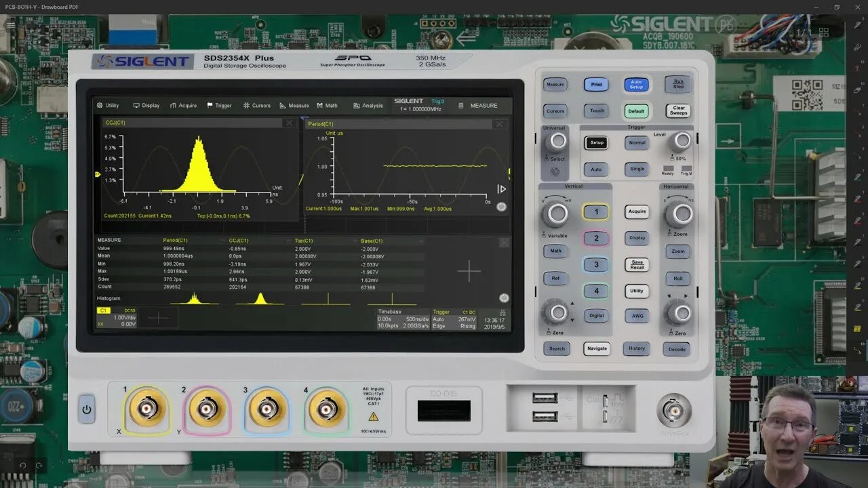Close the CCJ(C1) histogram window

point(290,123)
